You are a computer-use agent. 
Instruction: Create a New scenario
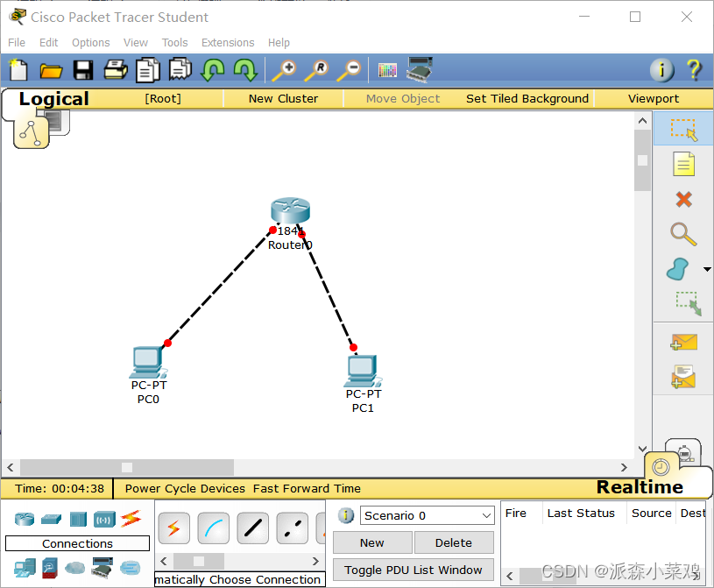coord(372,543)
